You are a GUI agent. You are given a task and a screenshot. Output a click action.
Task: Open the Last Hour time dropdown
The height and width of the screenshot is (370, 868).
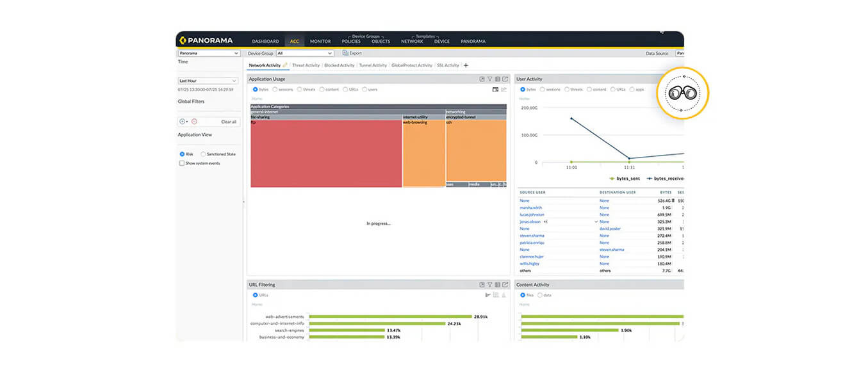(x=208, y=80)
